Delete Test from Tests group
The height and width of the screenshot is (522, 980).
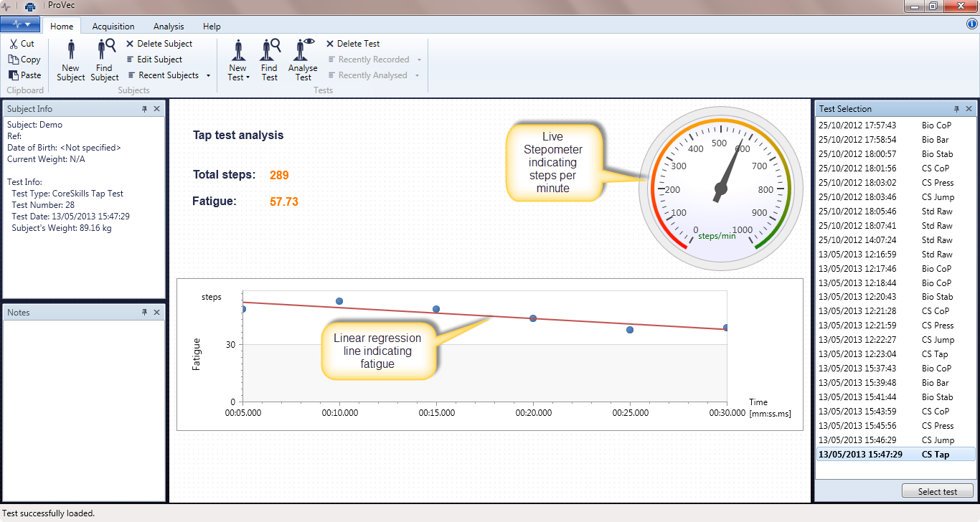point(353,44)
